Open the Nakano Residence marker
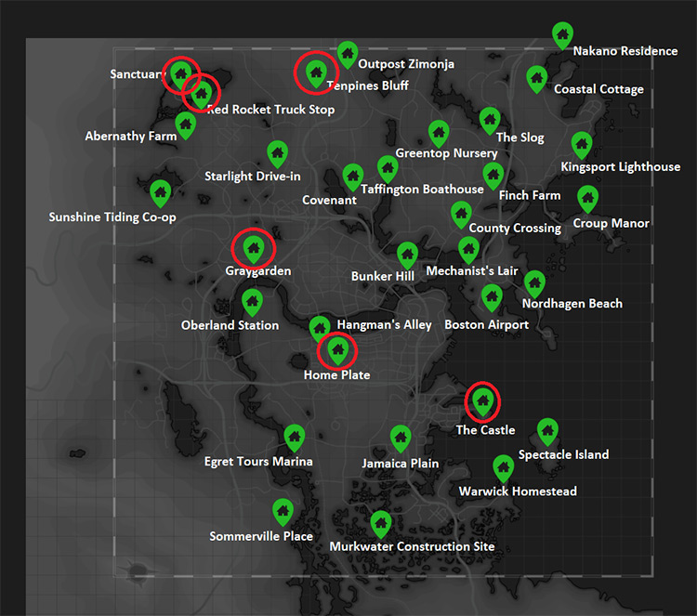Screen dimensions: 697x616 point(563,35)
